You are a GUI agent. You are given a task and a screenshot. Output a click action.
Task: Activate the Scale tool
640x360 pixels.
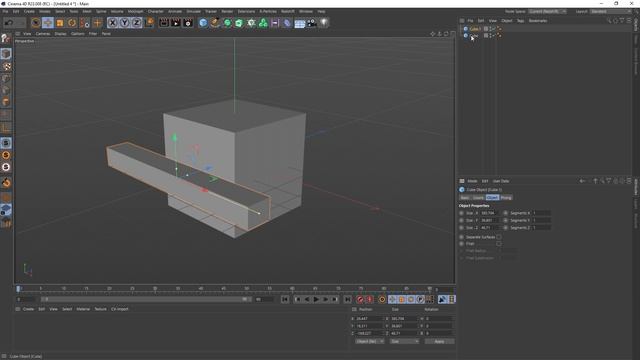pos(60,23)
